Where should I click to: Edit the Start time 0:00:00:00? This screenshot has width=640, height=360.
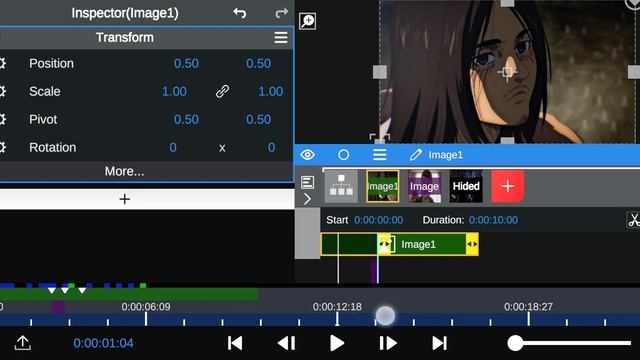(x=378, y=220)
